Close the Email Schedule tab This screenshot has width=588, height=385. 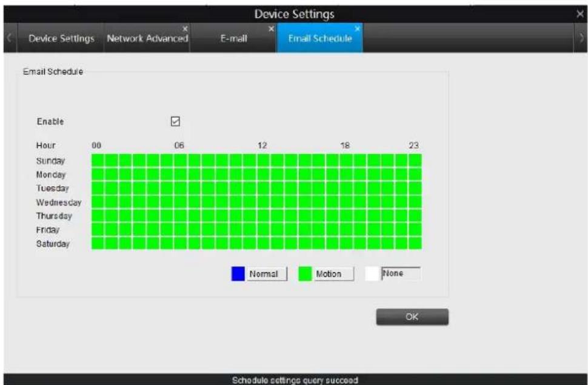click(358, 29)
